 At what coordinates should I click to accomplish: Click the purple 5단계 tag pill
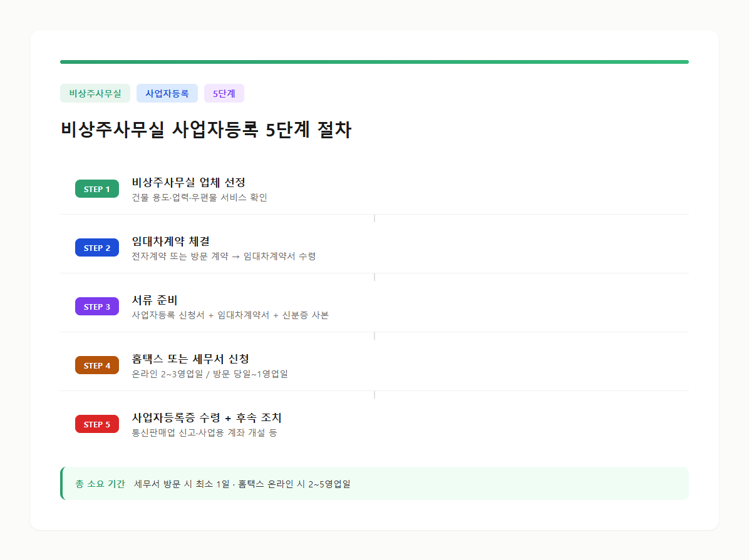tap(224, 93)
